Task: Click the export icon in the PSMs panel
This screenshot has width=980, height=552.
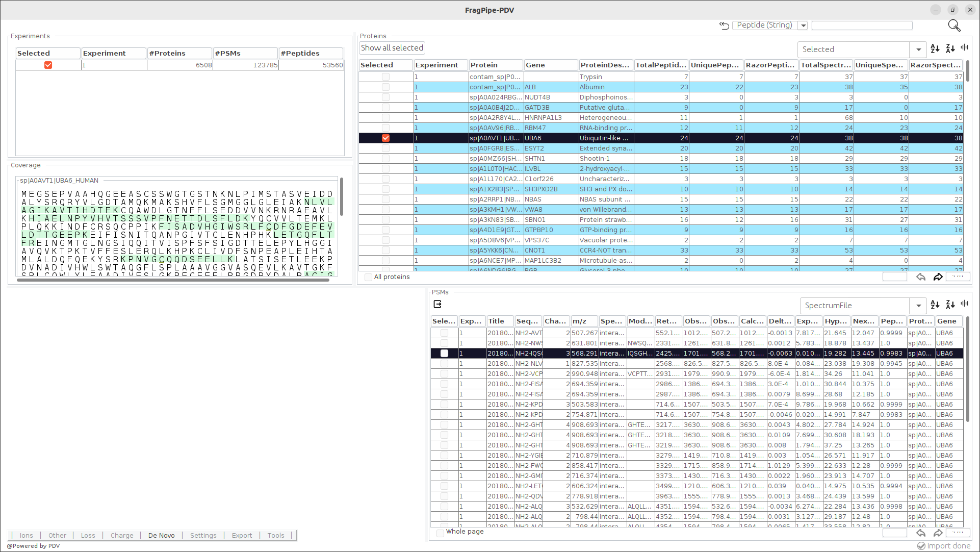Action: click(x=437, y=304)
